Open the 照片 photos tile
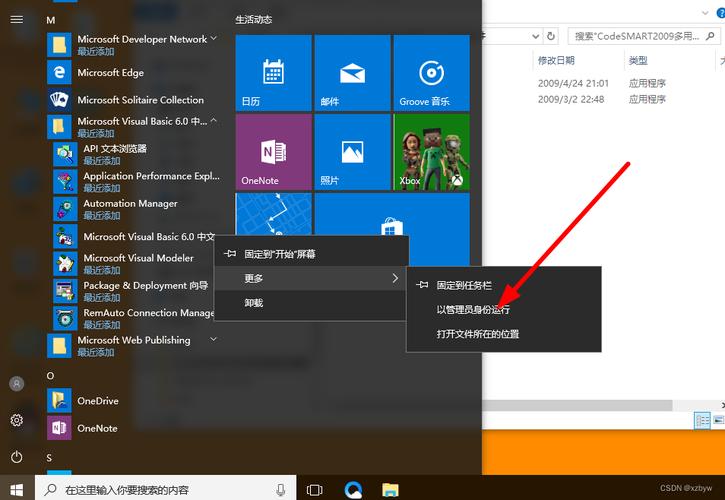Viewport: 725px width, 500px height. coord(352,152)
